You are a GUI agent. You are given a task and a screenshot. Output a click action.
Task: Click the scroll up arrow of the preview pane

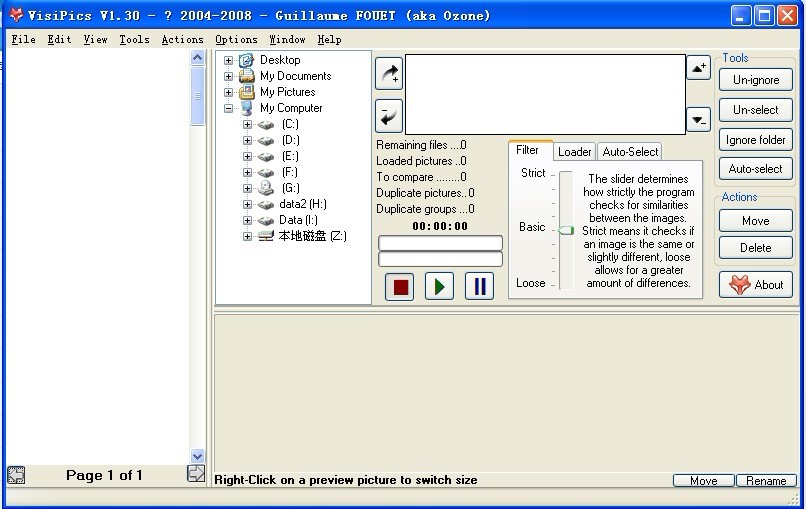(197, 58)
